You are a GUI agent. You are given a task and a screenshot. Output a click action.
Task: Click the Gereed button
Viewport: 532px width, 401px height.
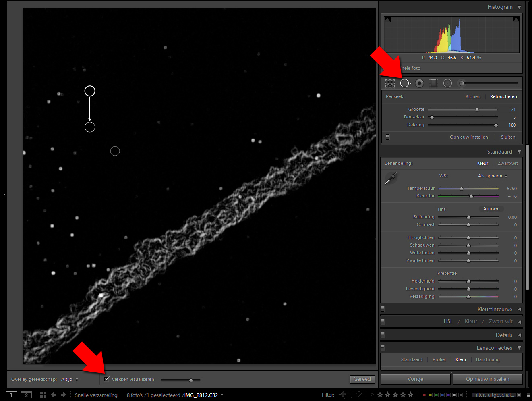tap(362, 379)
